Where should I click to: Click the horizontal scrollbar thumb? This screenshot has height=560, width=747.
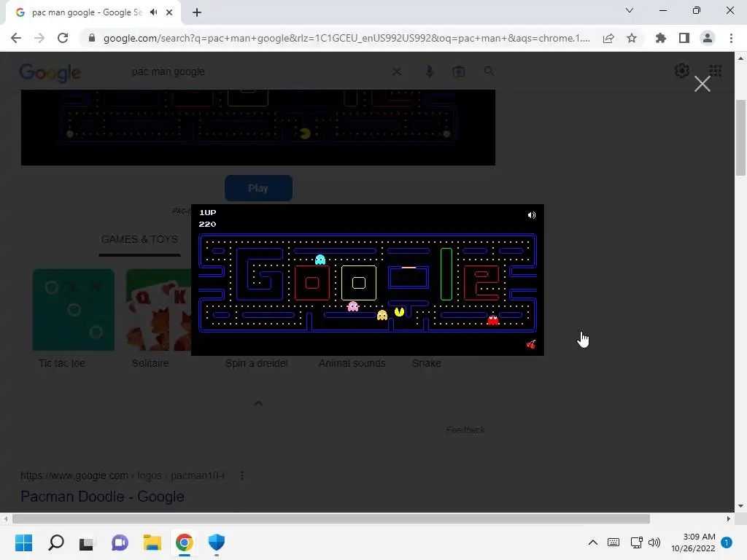coord(331,518)
